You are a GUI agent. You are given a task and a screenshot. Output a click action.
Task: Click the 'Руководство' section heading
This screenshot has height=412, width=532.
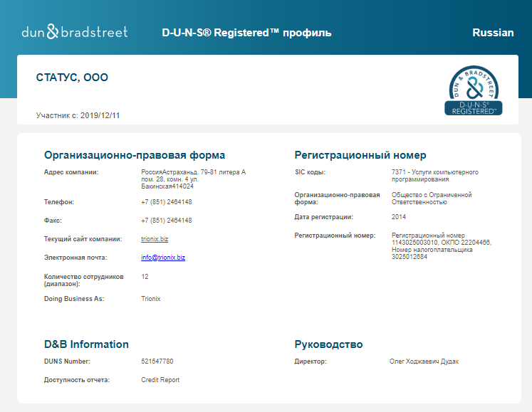pyautogui.click(x=328, y=344)
